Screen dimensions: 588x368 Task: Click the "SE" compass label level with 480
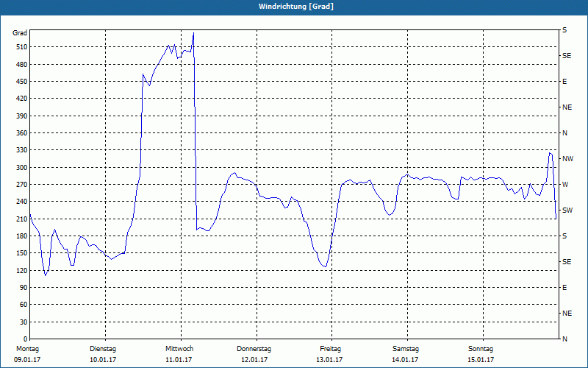(567, 56)
